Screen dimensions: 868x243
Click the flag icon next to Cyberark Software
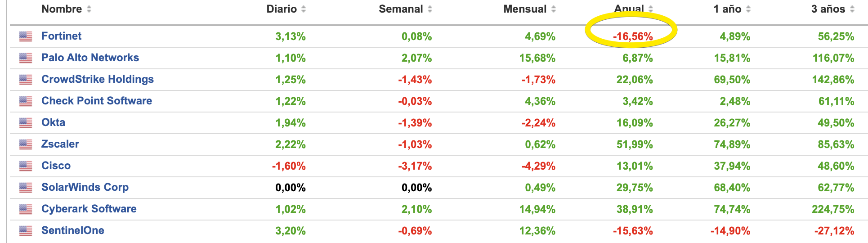[x=26, y=209]
